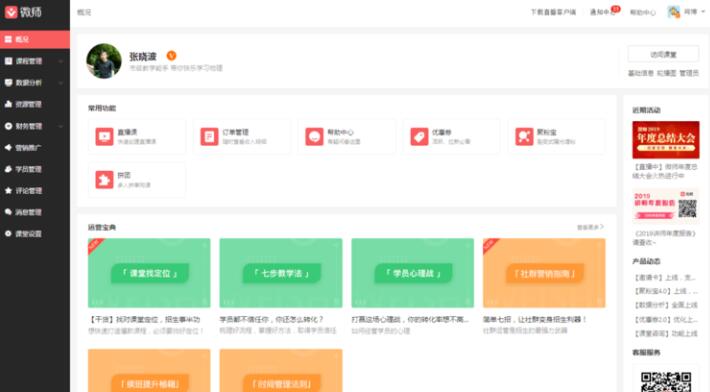
Task: Click the 查看更多 link beside 运营宝典
Action: coord(590,227)
